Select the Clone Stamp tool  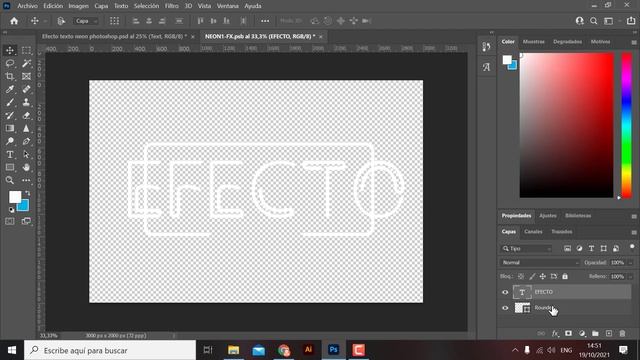click(27, 102)
